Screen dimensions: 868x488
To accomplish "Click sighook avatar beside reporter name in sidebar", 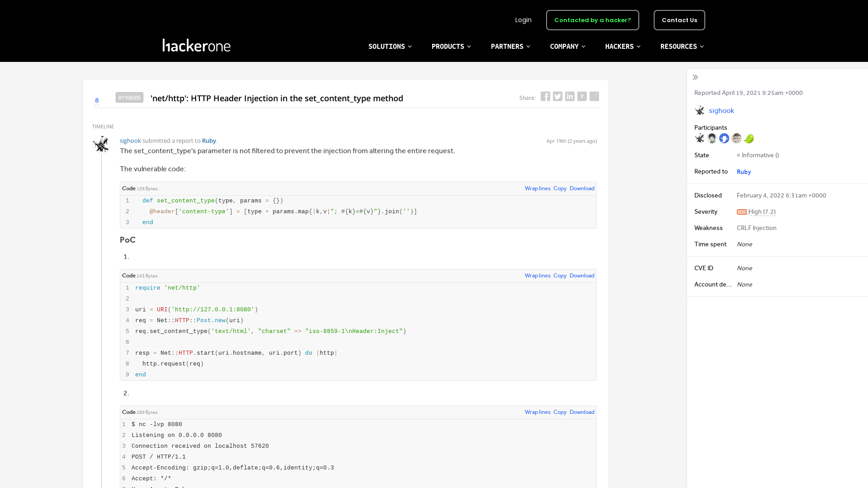I will click(x=699, y=111).
